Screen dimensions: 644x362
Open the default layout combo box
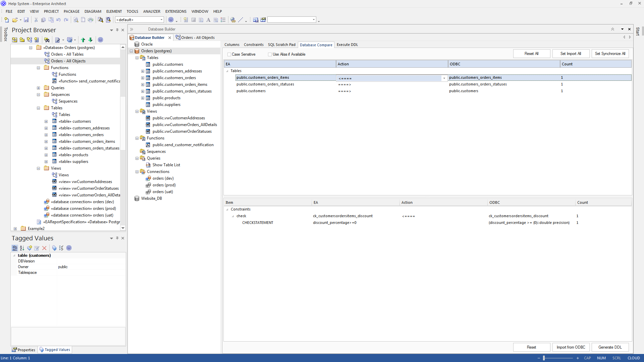pos(161,20)
